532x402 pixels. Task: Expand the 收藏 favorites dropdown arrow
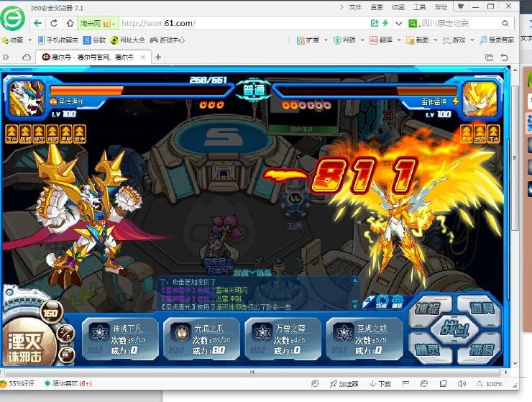tap(30, 40)
